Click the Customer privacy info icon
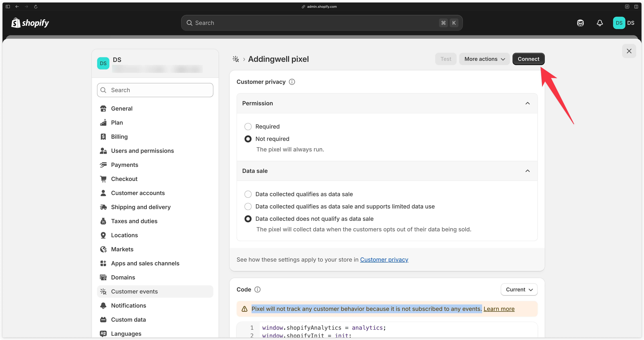 click(x=292, y=82)
